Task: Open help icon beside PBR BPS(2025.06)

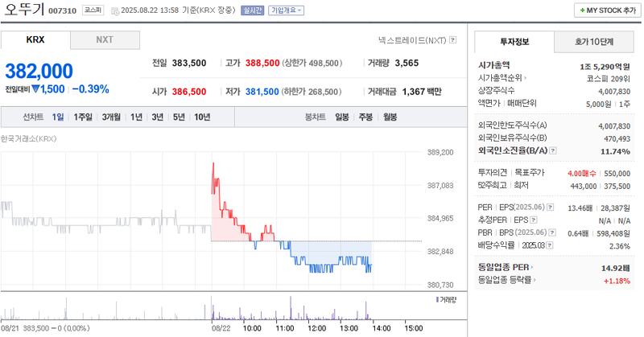Action: (552, 232)
